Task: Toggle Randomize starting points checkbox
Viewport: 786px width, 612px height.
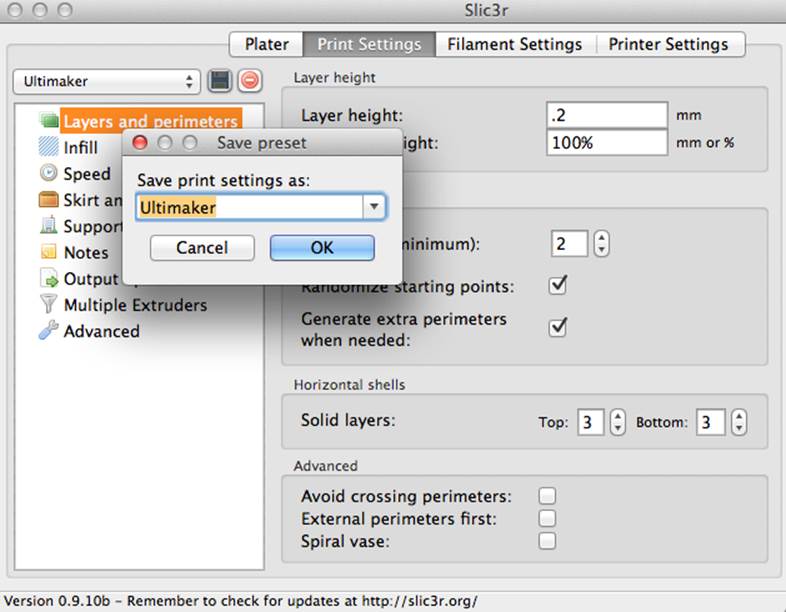Action: (558, 286)
